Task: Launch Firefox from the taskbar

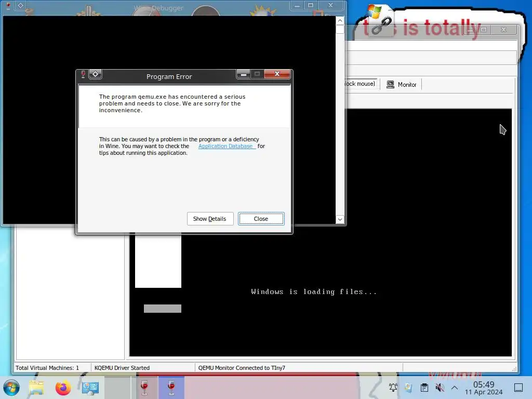Action: (63, 388)
